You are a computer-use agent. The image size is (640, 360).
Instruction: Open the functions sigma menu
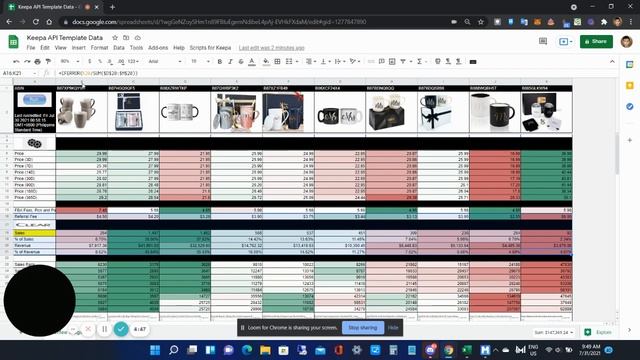(419, 62)
